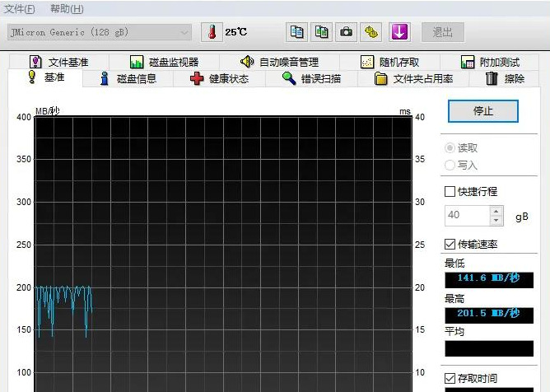Open the 文件(F) menu
The height and width of the screenshot is (392, 550).
tap(20, 9)
